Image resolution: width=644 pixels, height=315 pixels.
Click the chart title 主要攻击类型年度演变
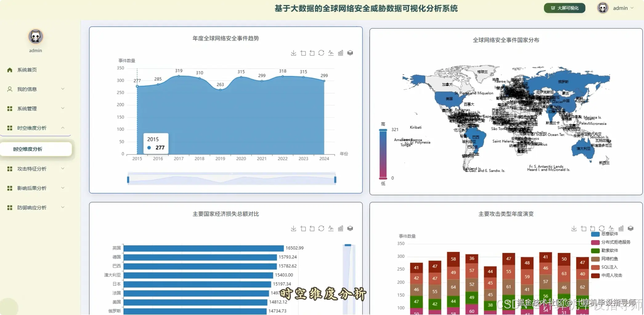point(506,214)
